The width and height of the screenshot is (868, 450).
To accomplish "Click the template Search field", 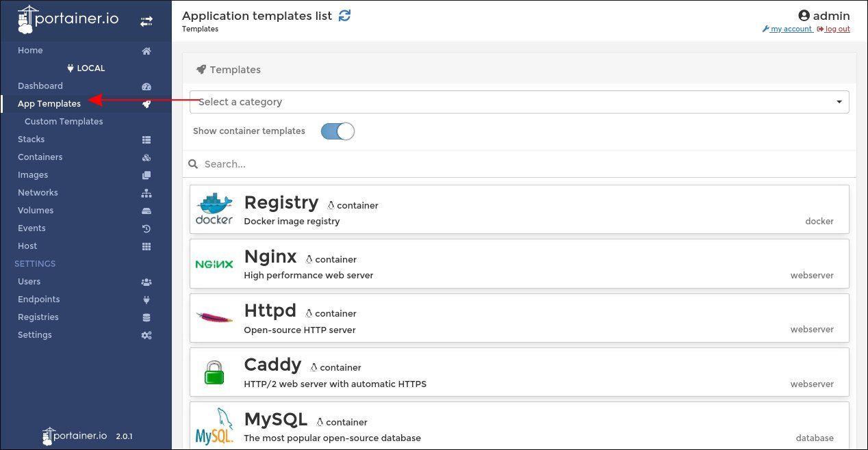I will (x=520, y=164).
